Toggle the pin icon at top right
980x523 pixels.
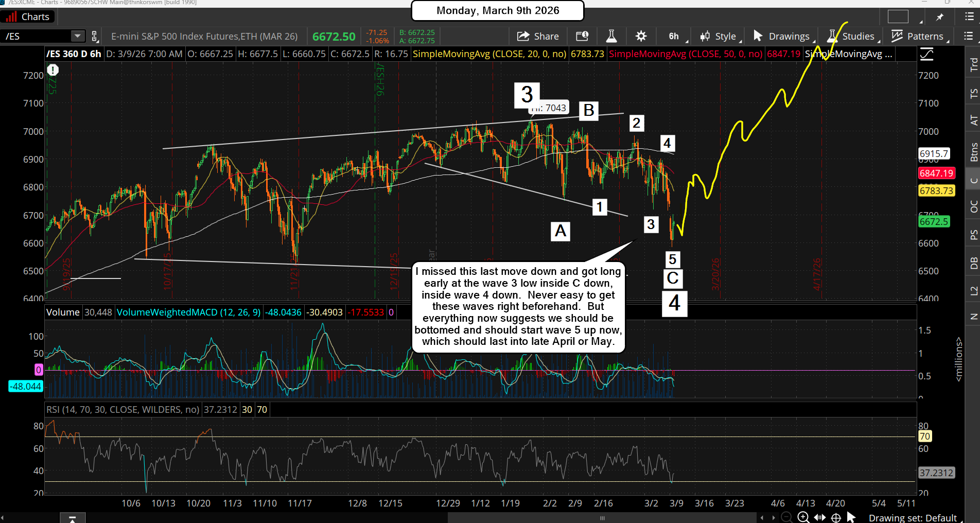click(940, 17)
